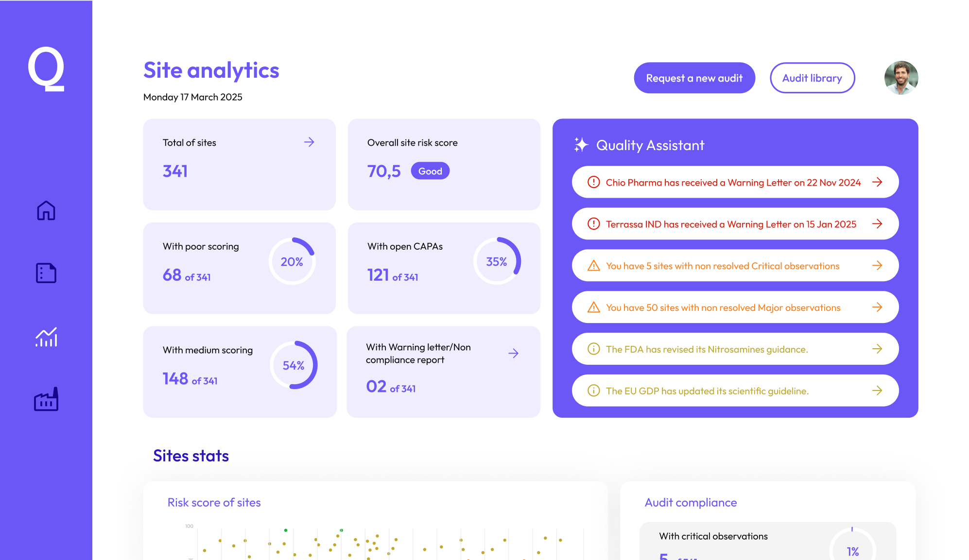Expand EU GDP guideline notice arrow

pyautogui.click(x=877, y=390)
